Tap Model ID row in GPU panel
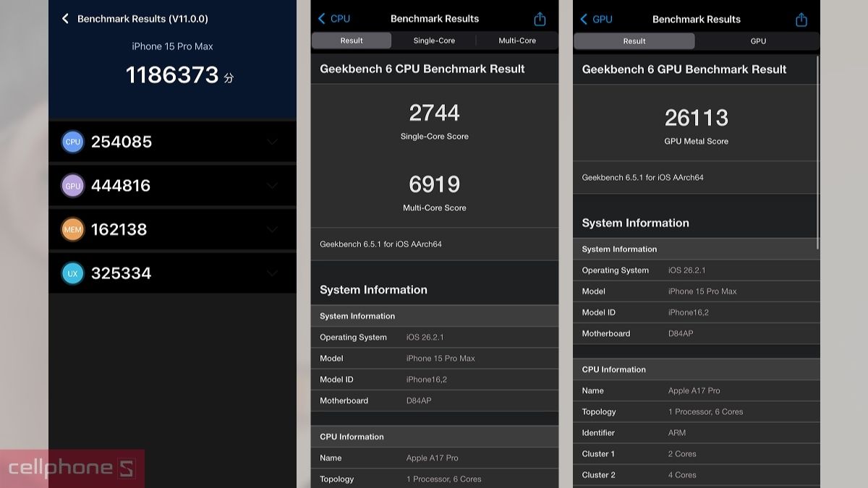 tap(697, 312)
